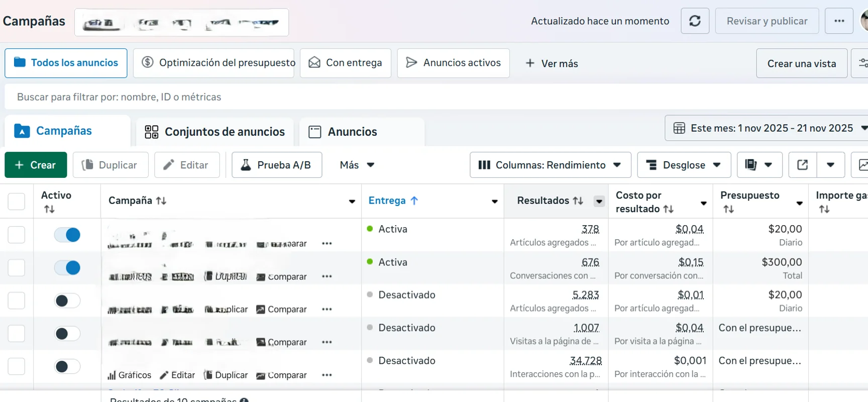Start a Prueba A/B test
This screenshot has width=868, height=402.
coord(277,165)
